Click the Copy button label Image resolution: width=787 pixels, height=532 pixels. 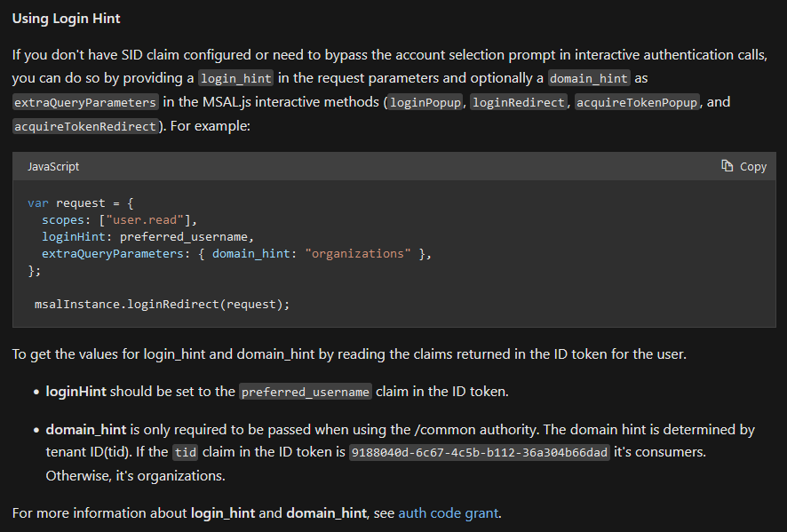(753, 167)
